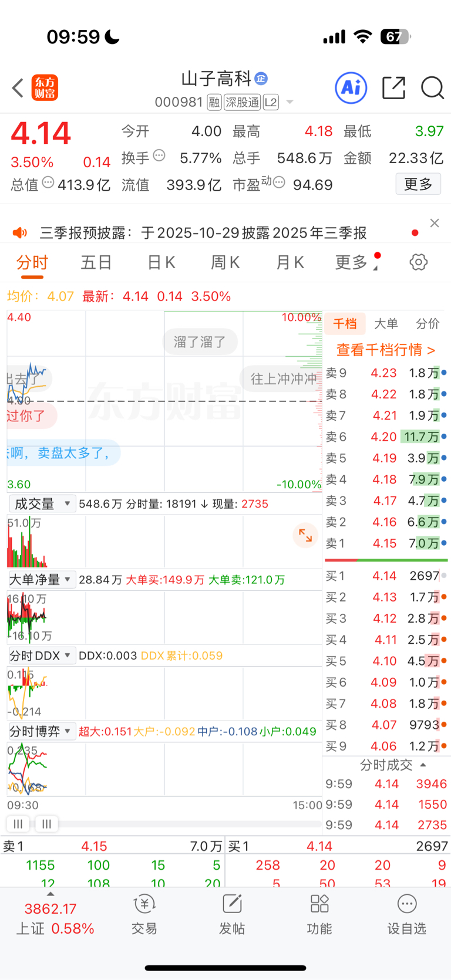Select the 大单 tab

click(x=386, y=323)
